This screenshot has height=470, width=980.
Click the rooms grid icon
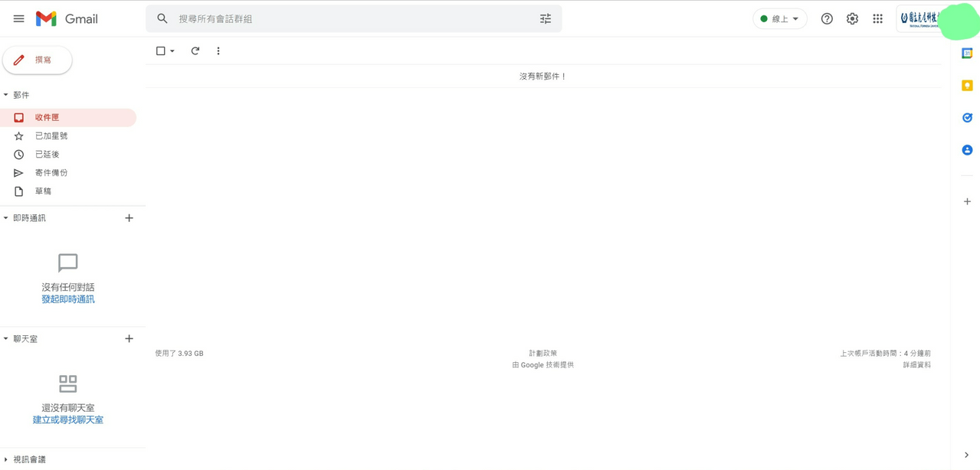(68, 384)
